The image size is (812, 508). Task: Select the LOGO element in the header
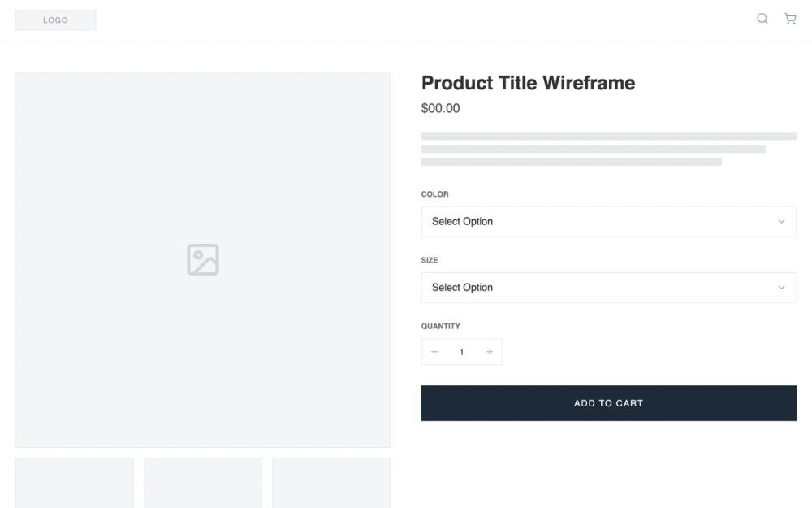[x=55, y=20]
